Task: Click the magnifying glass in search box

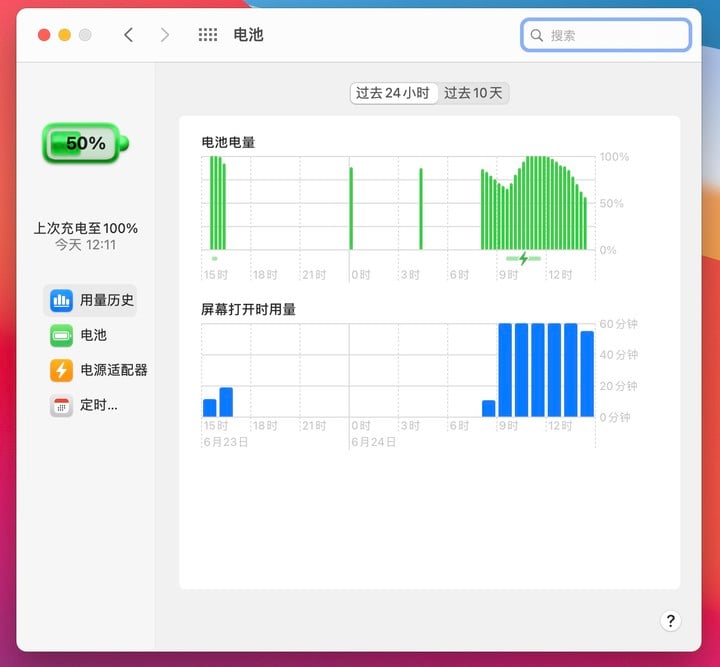Action: pos(537,35)
